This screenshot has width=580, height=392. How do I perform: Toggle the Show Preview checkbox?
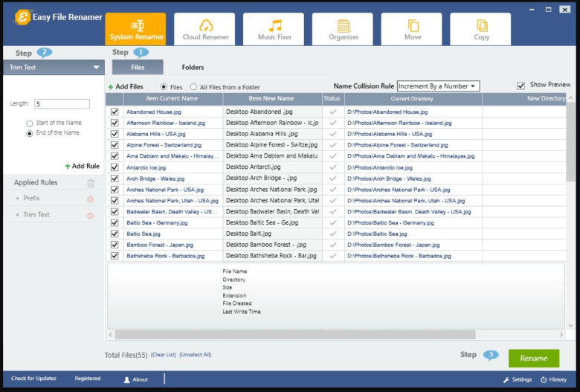tap(521, 86)
